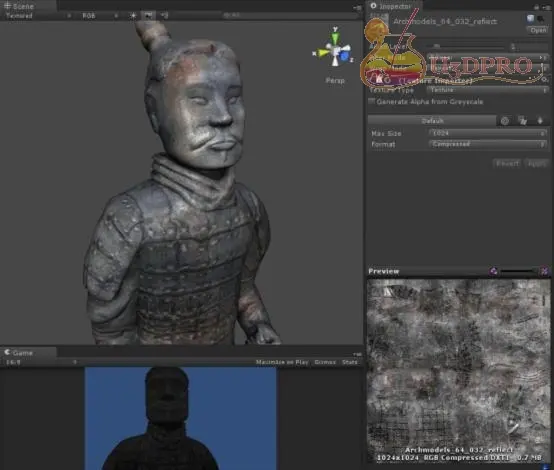Image resolution: width=554 pixels, height=470 pixels.
Task: Toggle scene skybox/effects image icon
Action: [x=148, y=16]
